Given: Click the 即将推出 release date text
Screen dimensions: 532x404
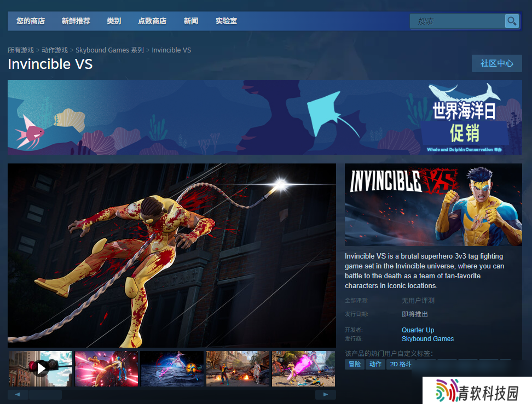Looking at the screenshot, I should point(415,314).
